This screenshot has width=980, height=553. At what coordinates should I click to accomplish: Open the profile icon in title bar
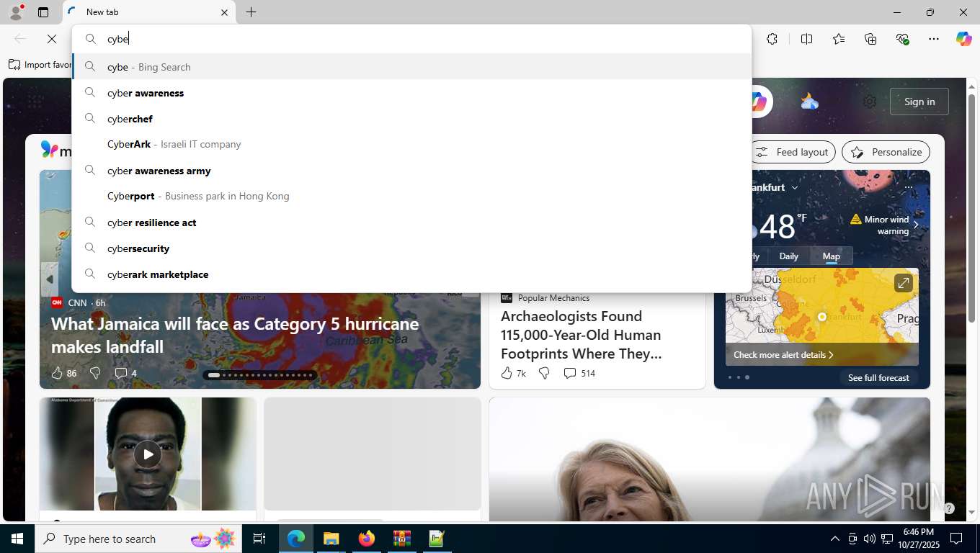point(16,12)
